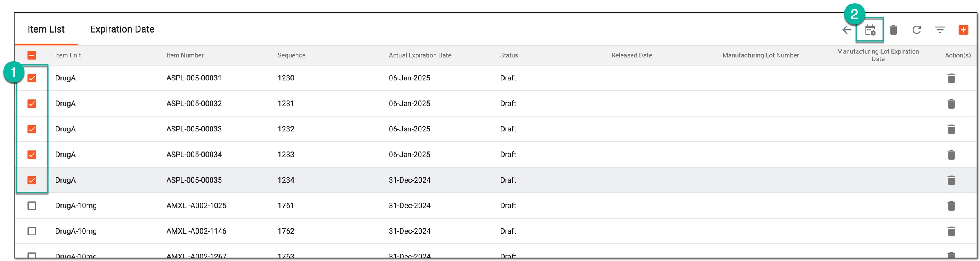Click sequence value 1761
Screen dimensions: 980x261
tap(286, 206)
